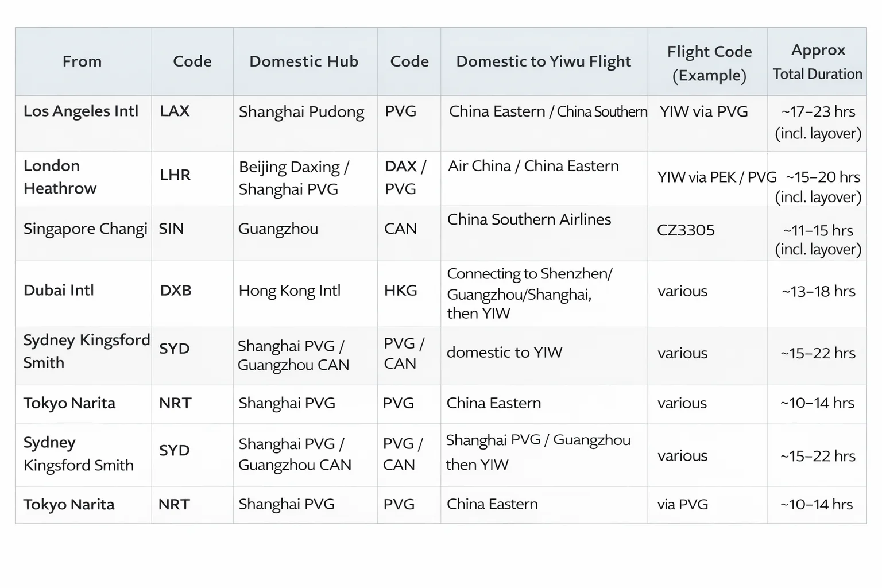Viewport: 882px width, 588px height.
Task: Select the HKG code cell
Action: (401, 291)
